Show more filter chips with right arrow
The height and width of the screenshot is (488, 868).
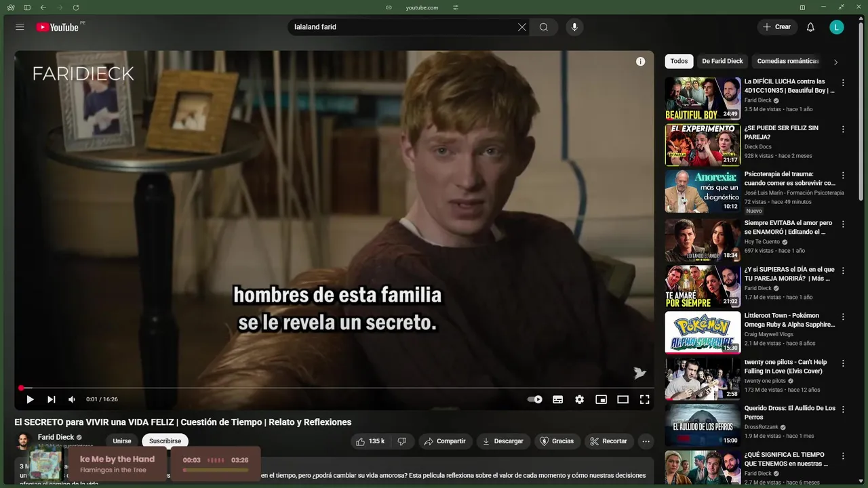(835, 62)
